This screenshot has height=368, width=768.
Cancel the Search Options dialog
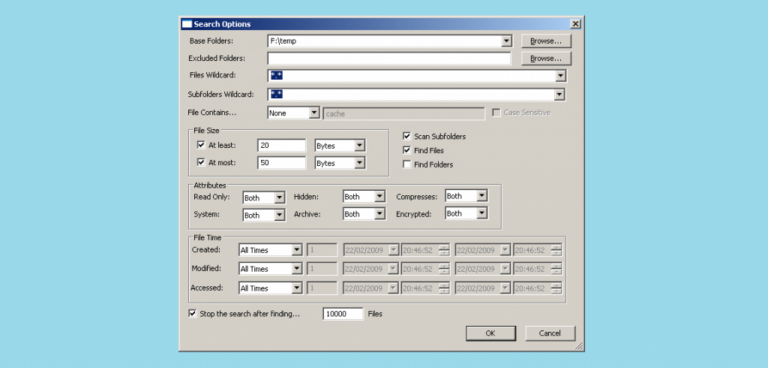click(550, 333)
